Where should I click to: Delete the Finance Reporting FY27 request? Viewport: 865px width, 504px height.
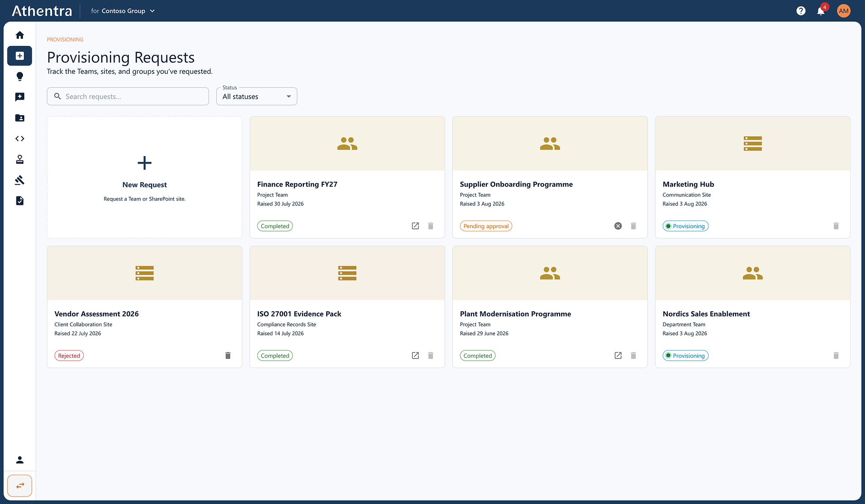pyautogui.click(x=431, y=226)
